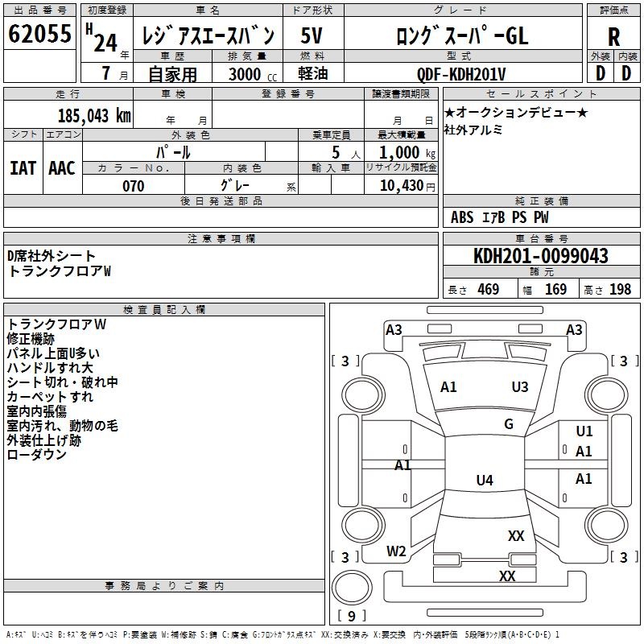Screen dimensions: 644x644
Task: Click the top-right A3 scratch marker
Action: click(x=574, y=329)
